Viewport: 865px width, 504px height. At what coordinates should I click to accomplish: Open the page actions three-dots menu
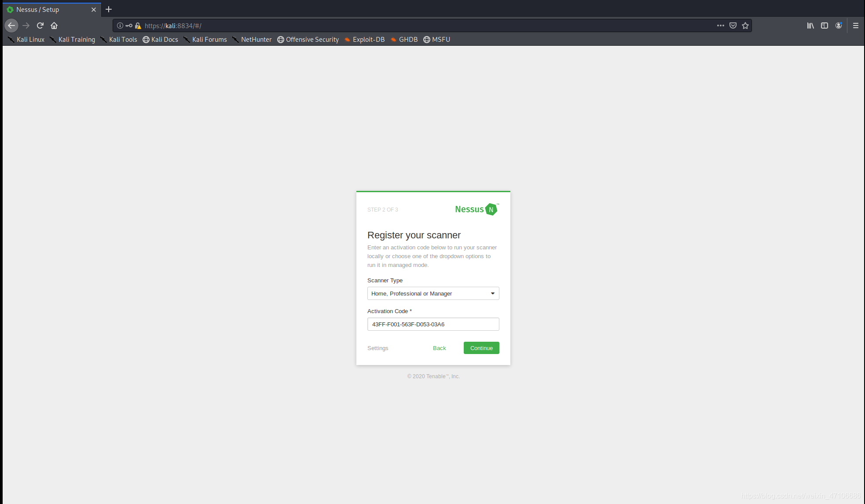coord(720,26)
